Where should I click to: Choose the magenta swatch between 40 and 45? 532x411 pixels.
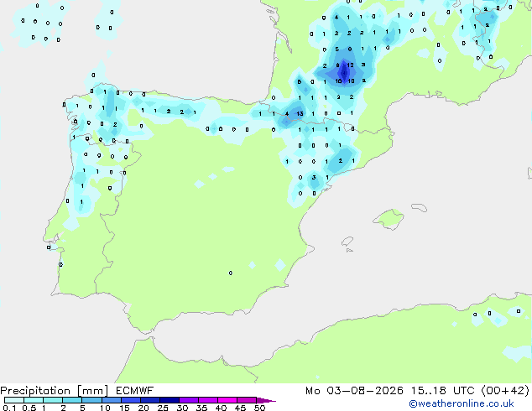pos(227,400)
